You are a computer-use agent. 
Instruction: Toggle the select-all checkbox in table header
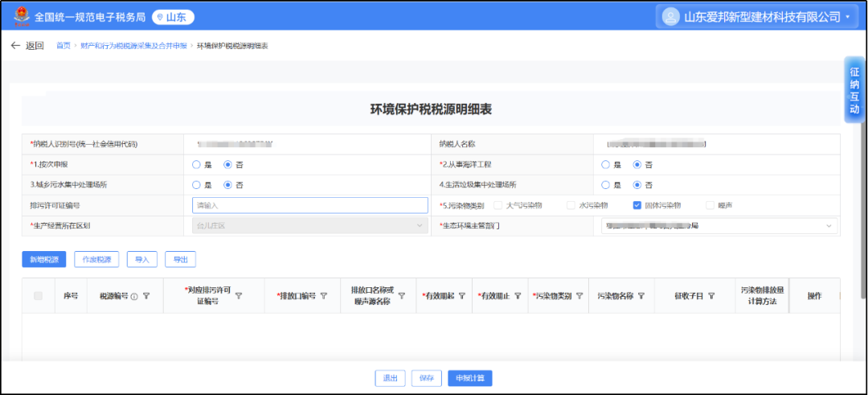[39, 296]
